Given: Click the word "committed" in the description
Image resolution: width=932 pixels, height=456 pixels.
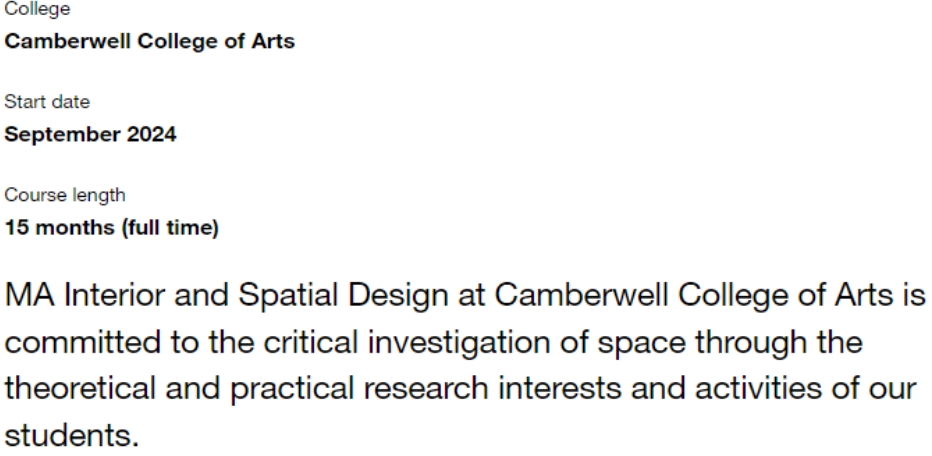Looking at the screenshot, I should click(x=83, y=342).
